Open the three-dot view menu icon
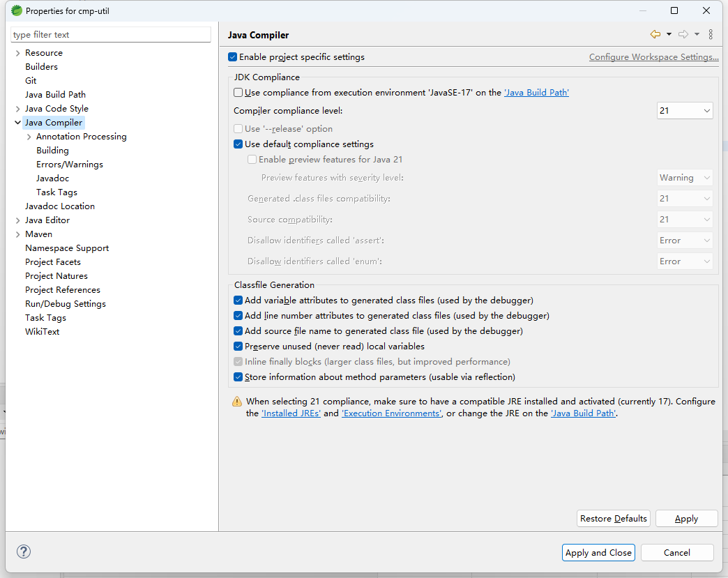The image size is (728, 578). pos(711,34)
